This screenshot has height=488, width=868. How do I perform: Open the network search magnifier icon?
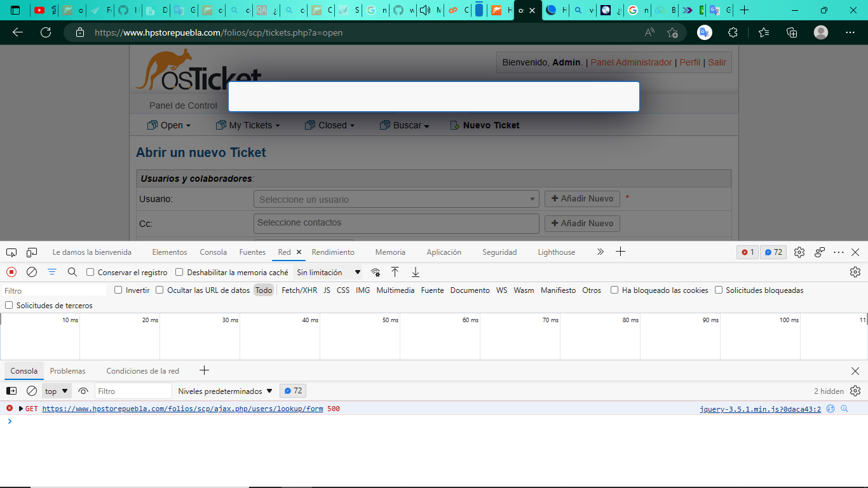(72, 272)
